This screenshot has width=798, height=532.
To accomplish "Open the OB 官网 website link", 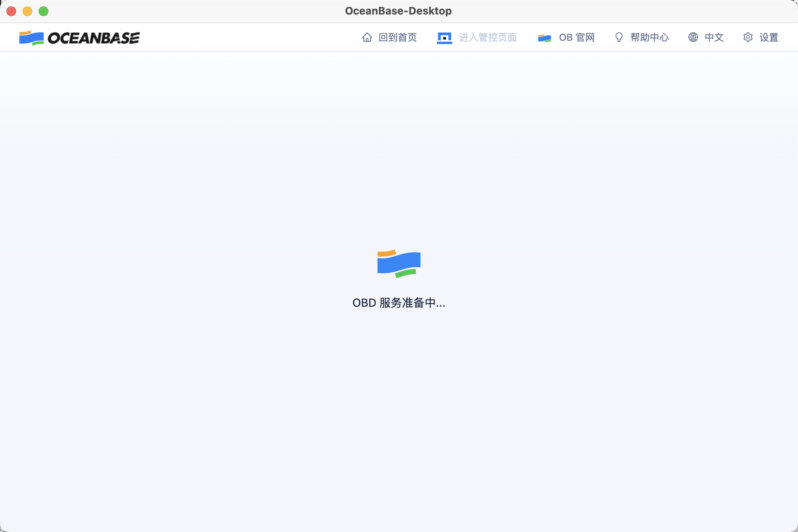I will (576, 37).
